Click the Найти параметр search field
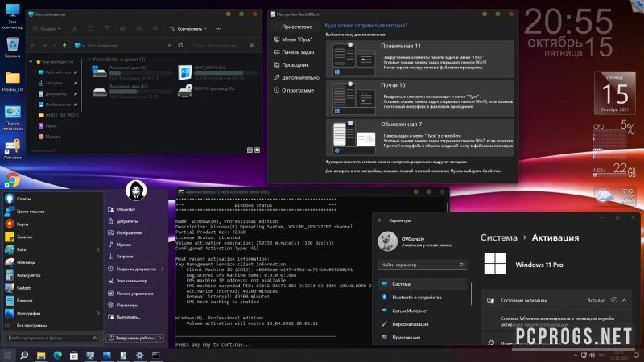The height and width of the screenshot is (362, 644). 422,265
